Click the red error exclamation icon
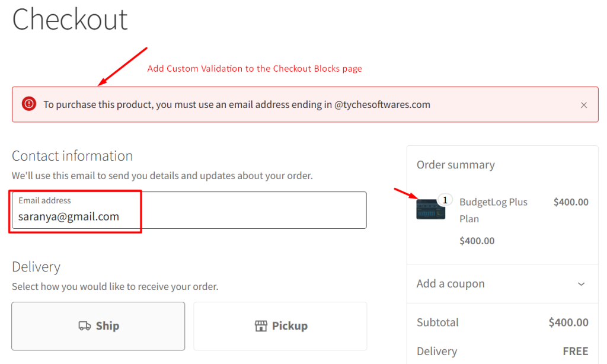The image size is (607, 364). coord(28,104)
